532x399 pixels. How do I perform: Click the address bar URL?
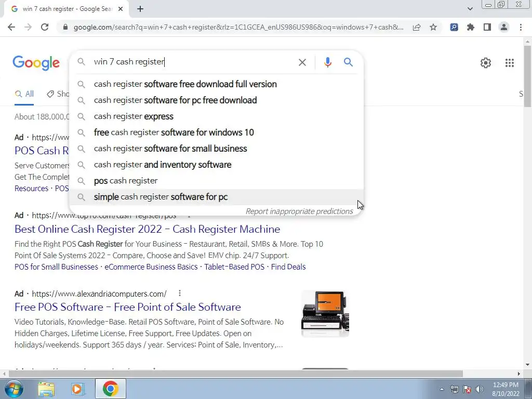(x=238, y=27)
